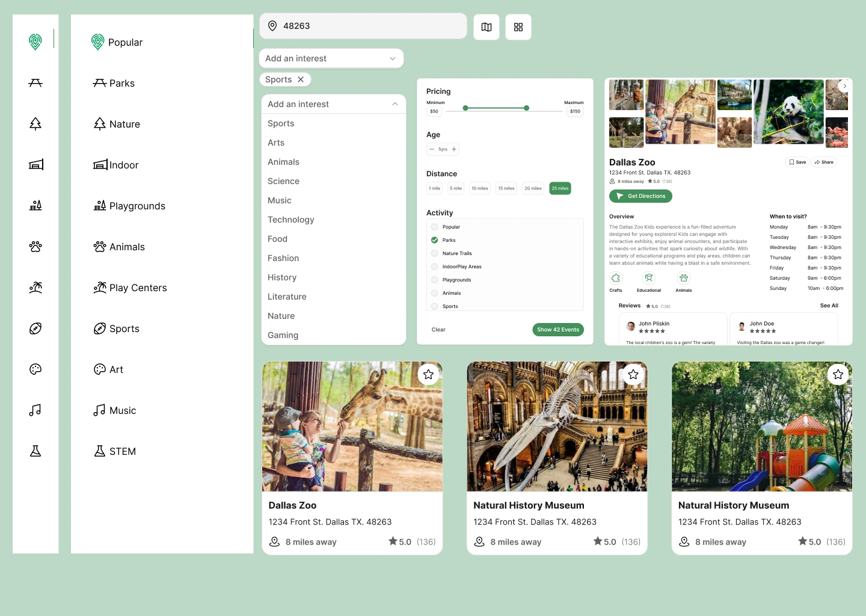Click the Indoor building icon in the collapsed sidebar
Screen dimensions: 866x616
[35, 164]
